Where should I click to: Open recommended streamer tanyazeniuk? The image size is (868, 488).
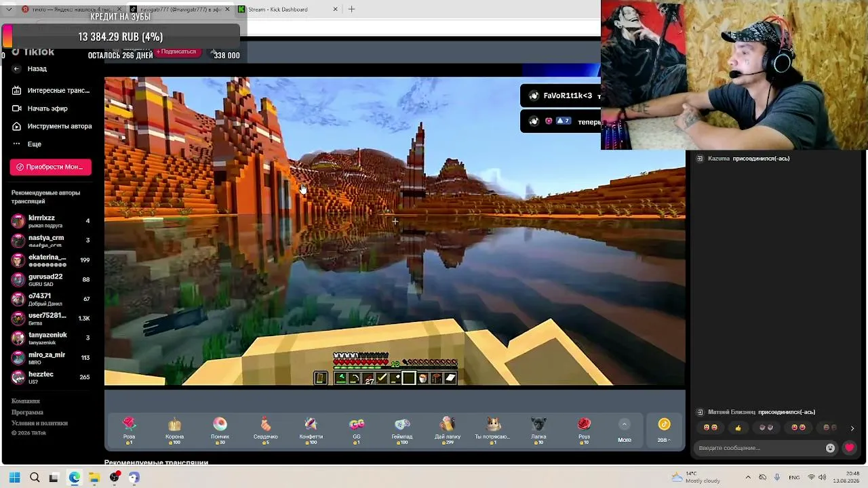pyautogui.click(x=51, y=338)
